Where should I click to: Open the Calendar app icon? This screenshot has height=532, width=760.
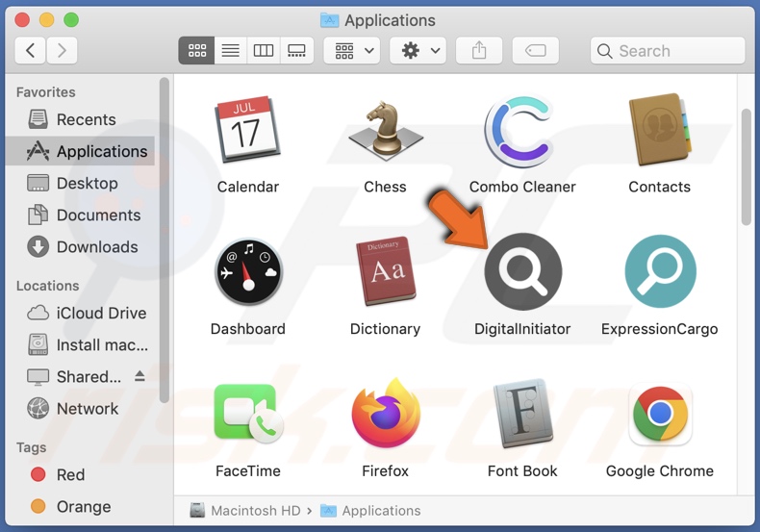[x=247, y=129]
